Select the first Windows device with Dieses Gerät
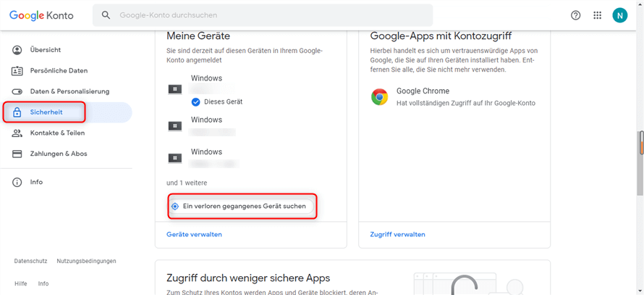Image resolution: width=644 pixels, height=295 pixels. 207,90
